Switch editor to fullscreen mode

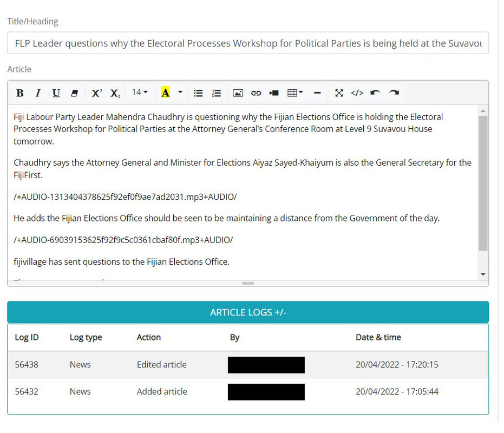click(x=339, y=93)
